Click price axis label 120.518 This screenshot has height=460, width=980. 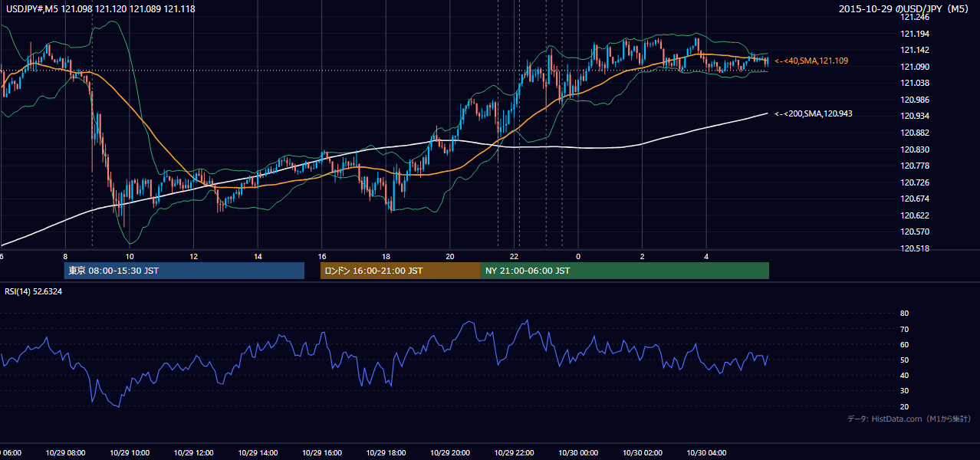(x=915, y=248)
